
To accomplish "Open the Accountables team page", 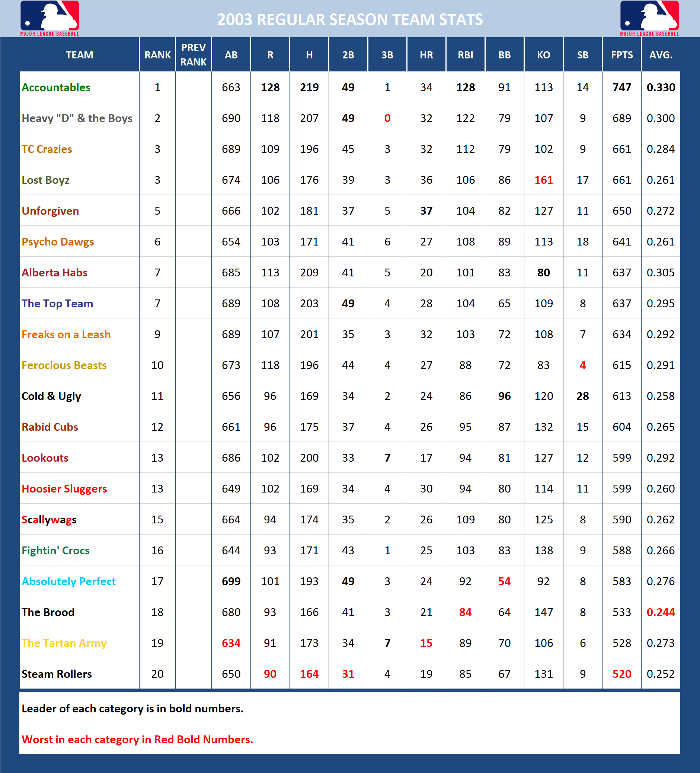I will (x=56, y=87).
